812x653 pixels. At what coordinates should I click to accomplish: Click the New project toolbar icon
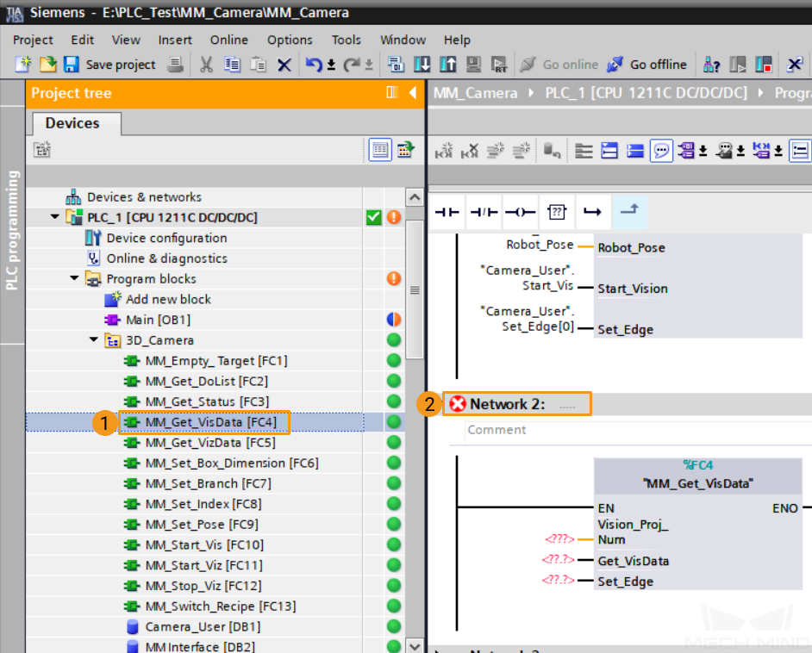click(x=22, y=64)
